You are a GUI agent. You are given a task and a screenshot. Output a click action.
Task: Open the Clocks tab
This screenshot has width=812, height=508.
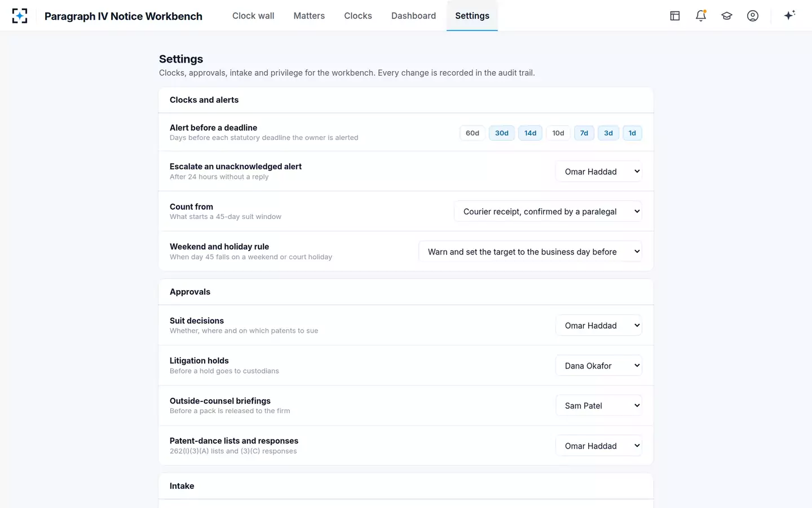[x=358, y=16]
